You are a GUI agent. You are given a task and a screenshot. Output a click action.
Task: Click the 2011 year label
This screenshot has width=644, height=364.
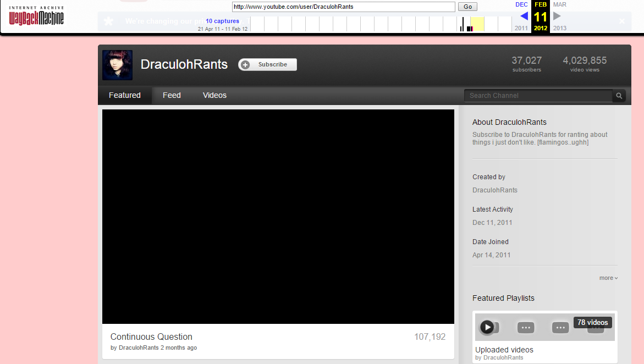(521, 29)
